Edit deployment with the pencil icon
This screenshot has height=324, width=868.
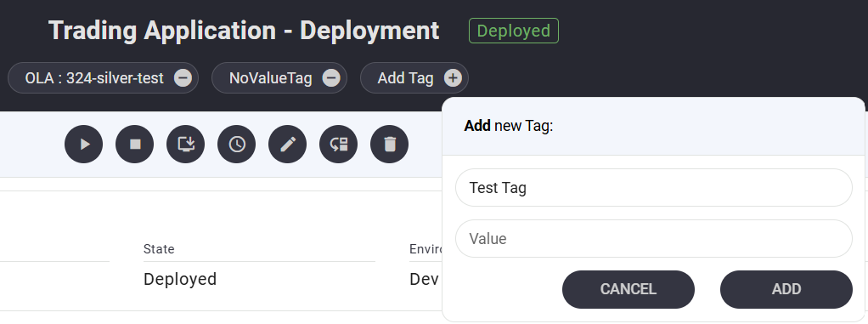tap(287, 145)
